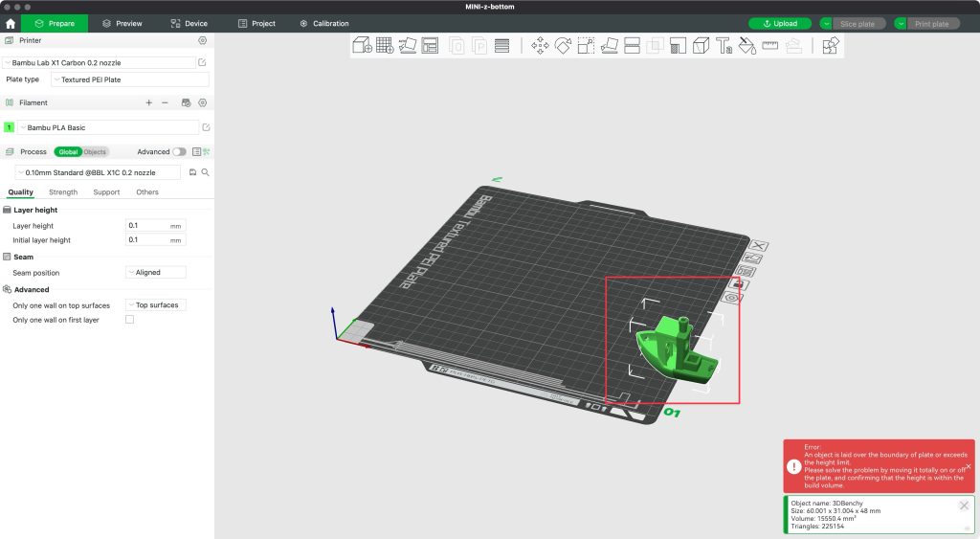Screen dimensions: 980x539
Task: Toggle the Advanced settings switch
Action: [179, 151]
